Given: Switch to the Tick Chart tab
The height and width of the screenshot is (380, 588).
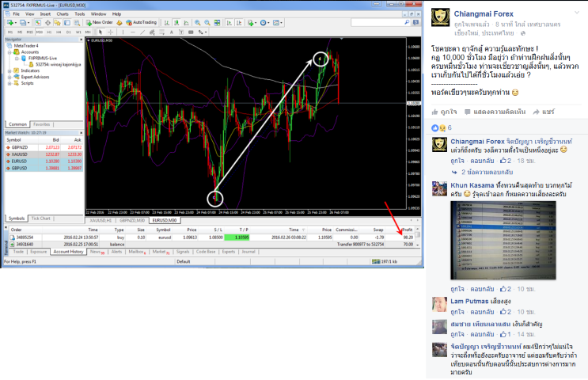Looking at the screenshot, I should tap(40, 218).
